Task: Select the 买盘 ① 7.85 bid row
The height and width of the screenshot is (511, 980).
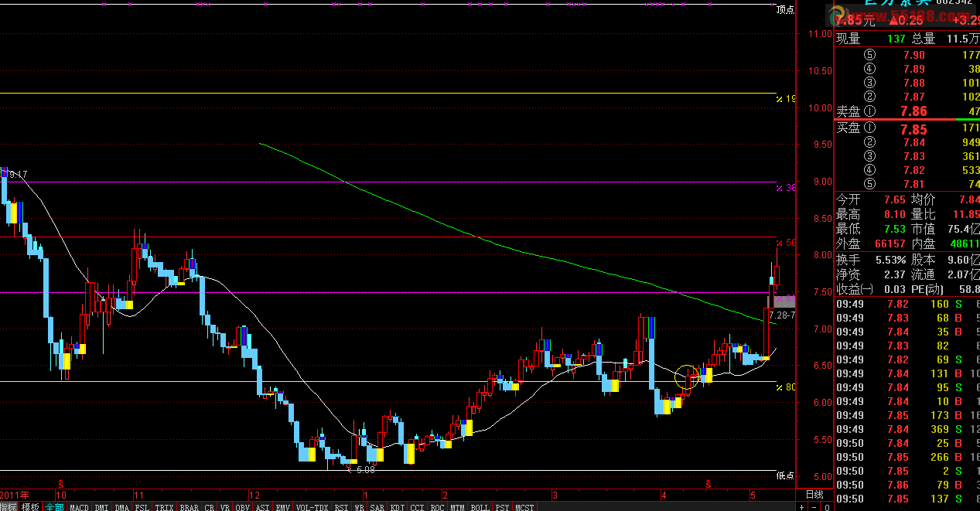Action: pos(907,128)
